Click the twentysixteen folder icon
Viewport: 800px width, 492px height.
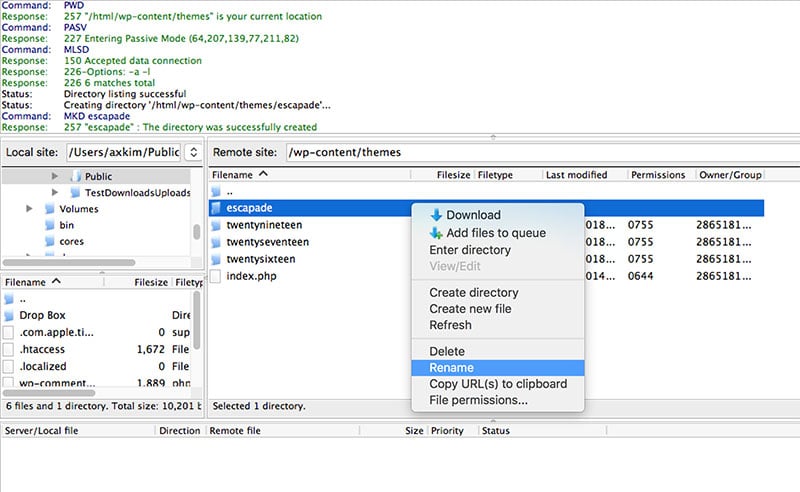(216, 259)
